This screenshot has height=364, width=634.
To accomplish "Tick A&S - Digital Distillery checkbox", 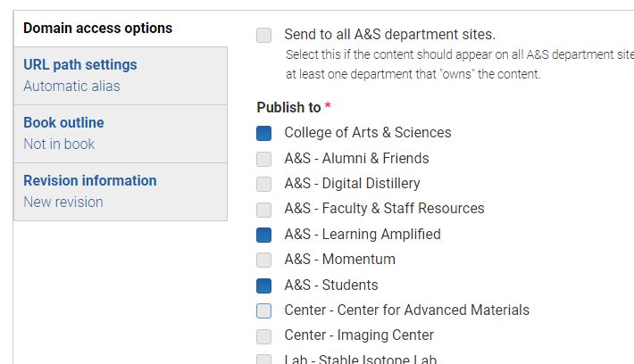I will pos(263,184).
